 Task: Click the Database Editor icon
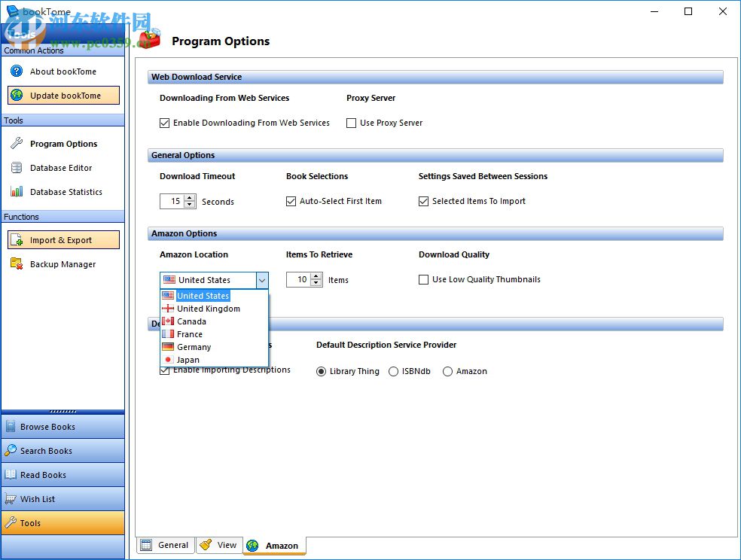point(17,168)
